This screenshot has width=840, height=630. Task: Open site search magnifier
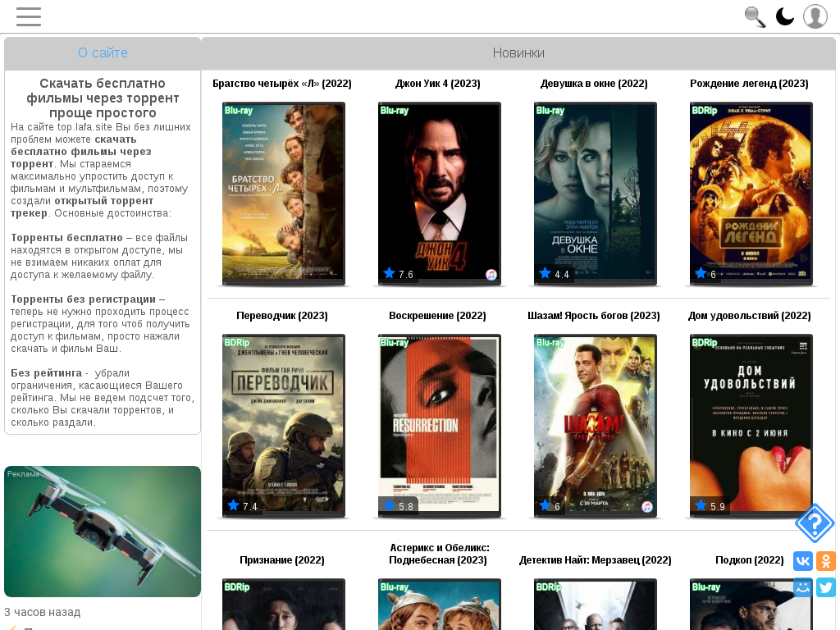pyautogui.click(x=755, y=16)
